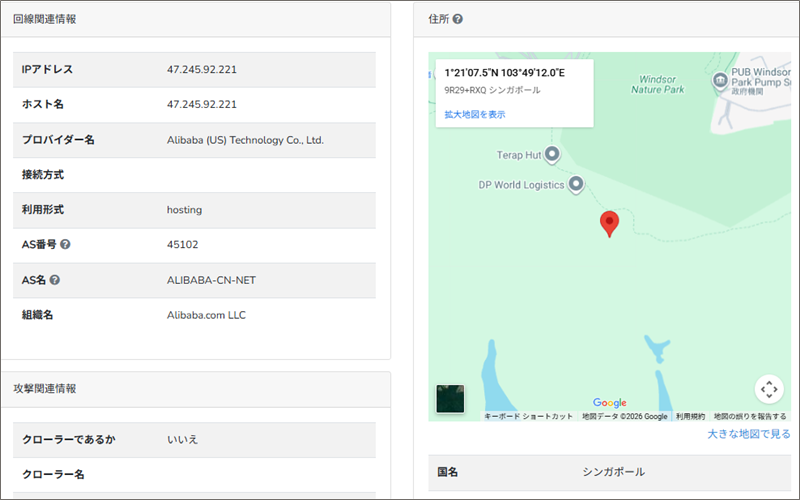Switch to satellite view thumbnail
This screenshot has height=500, width=800.
point(450,399)
